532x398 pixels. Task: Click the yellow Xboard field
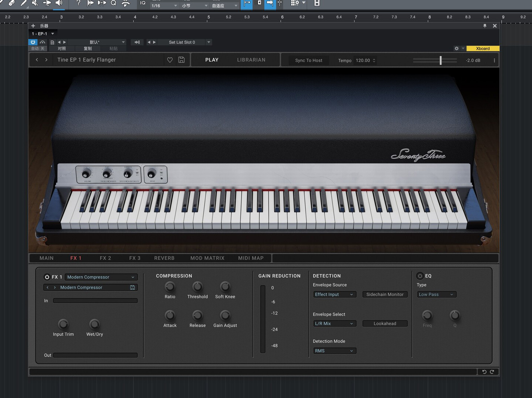point(483,48)
